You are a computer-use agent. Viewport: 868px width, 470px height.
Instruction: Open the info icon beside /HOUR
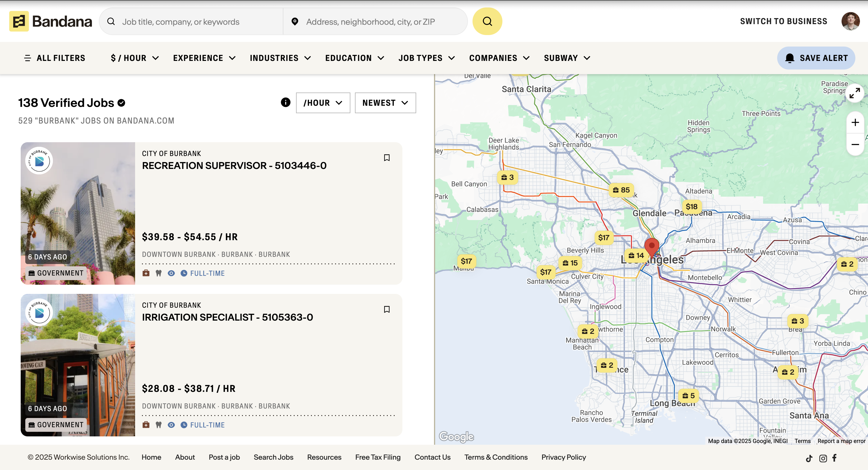tap(285, 103)
